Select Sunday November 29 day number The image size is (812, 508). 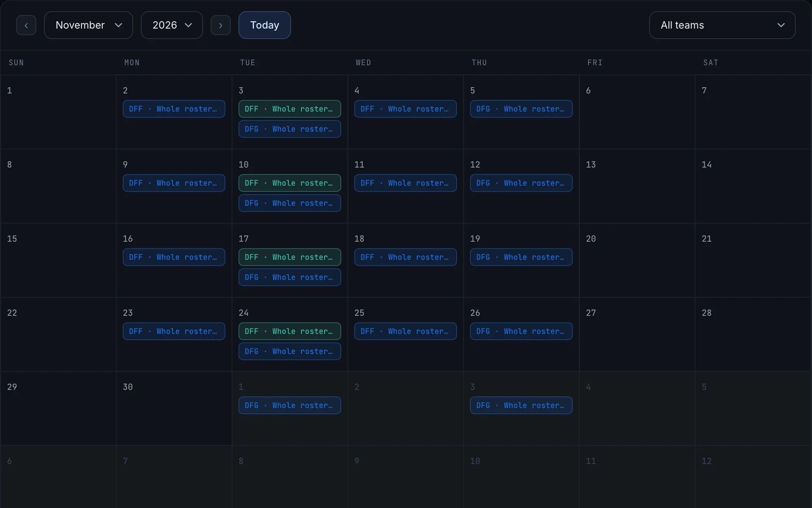tap(12, 387)
